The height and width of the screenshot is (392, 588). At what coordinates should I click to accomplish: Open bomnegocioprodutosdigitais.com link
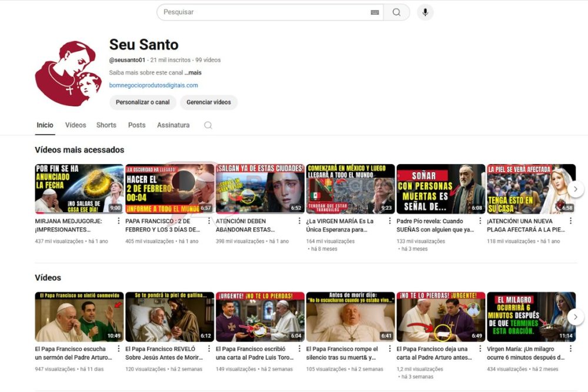point(153,85)
